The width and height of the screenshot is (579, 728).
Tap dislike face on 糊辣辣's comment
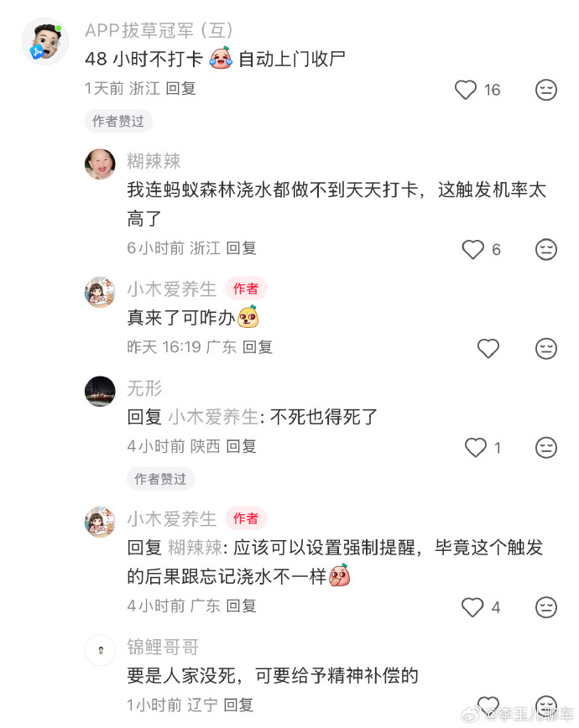coord(546,249)
